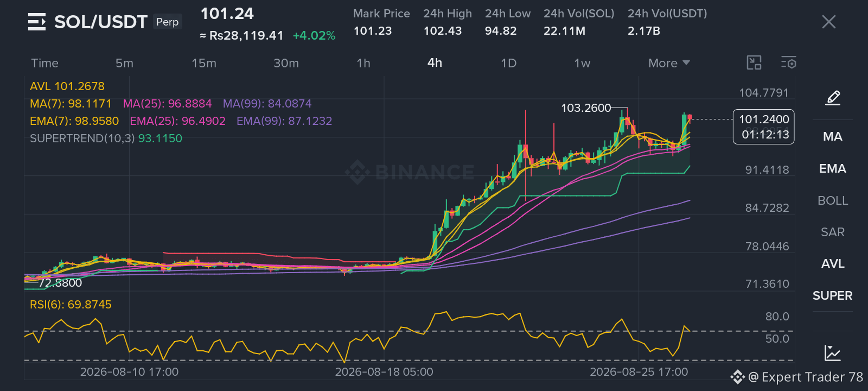
Task: Select the drawing pencil tool
Action: (833, 98)
